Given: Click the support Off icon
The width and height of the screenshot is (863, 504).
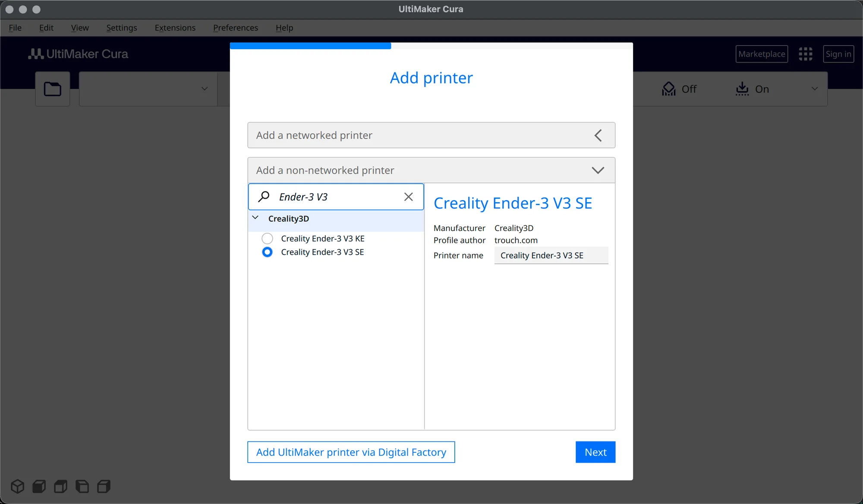Looking at the screenshot, I should tap(669, 89).
